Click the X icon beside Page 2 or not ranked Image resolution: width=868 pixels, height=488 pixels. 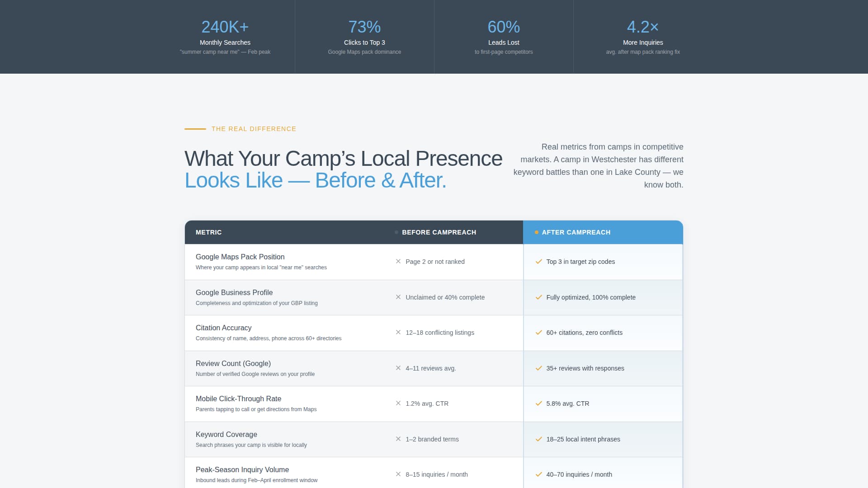(x=398, y=261)
